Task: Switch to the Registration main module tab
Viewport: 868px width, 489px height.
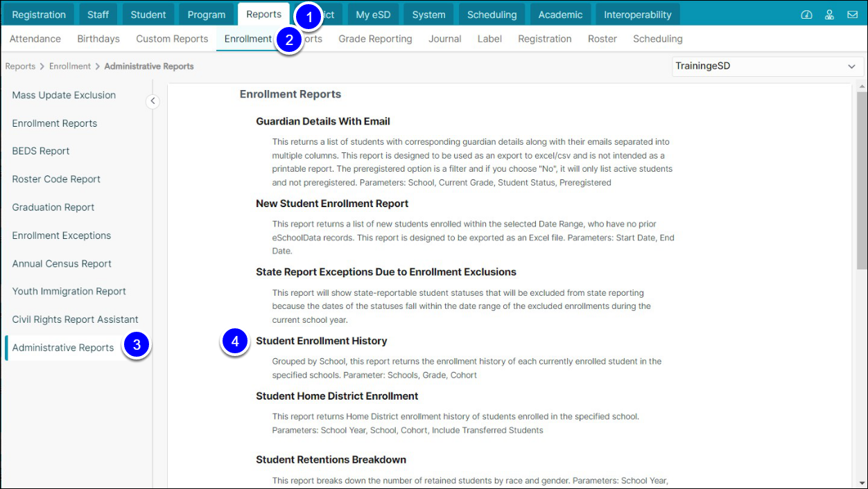Action: pyautogui.click(x=39, y=15)
